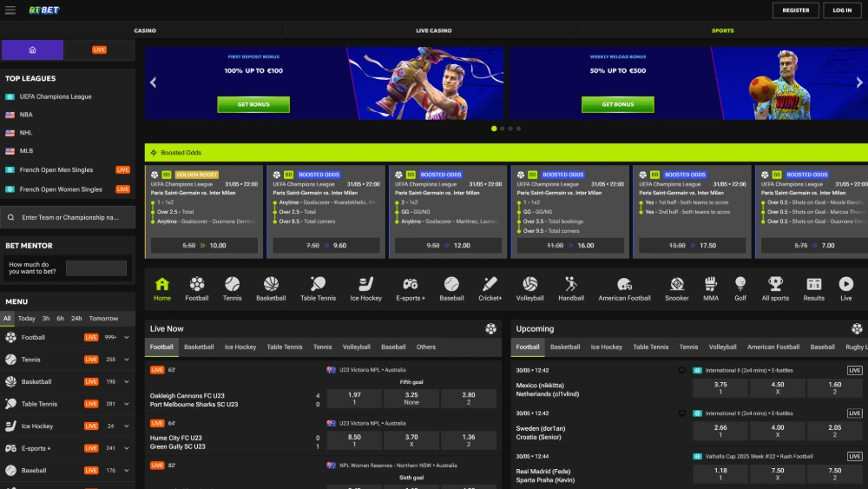Click the team or championship search field
Viewport: 868px width, 489px height.
click(68, 218)
